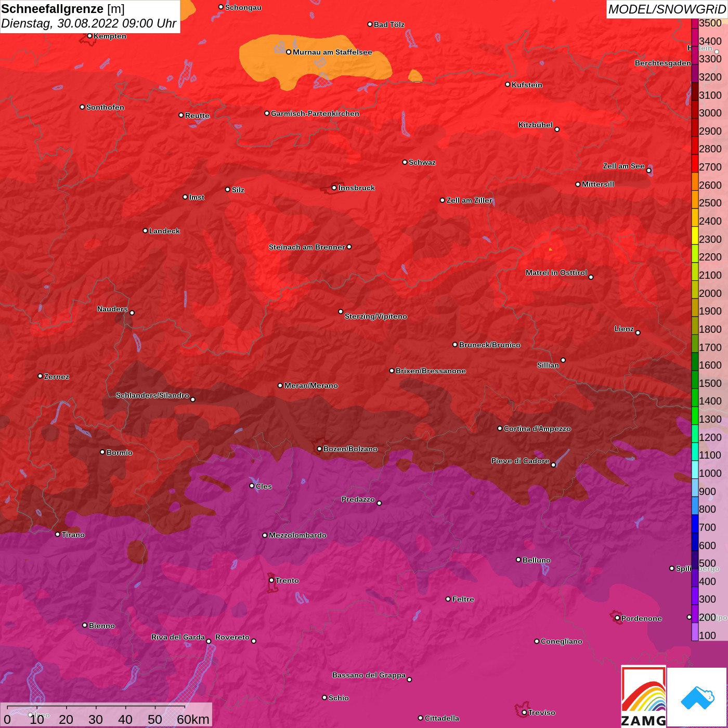Click the Lienz location dot
The width and height of the screenshot is (728, 728).
pos(638,333)
